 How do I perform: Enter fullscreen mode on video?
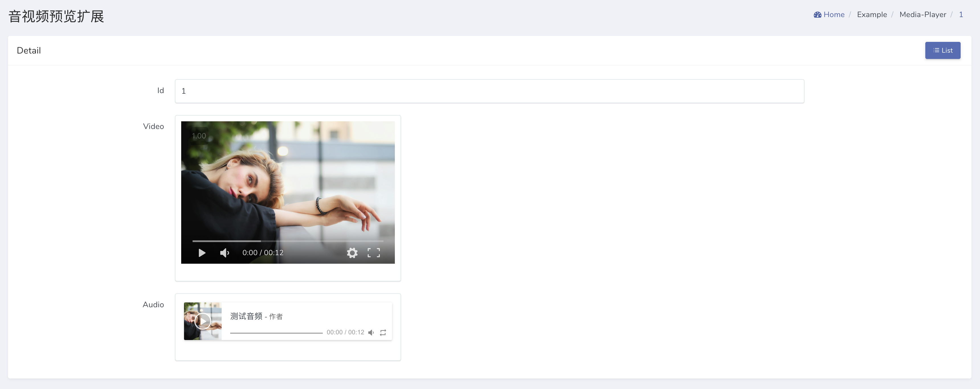pos(373,253)
